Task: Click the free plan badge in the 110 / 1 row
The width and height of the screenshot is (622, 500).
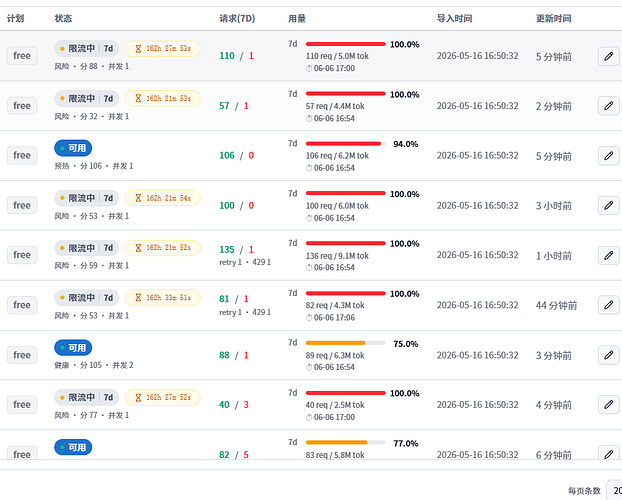Action: 22,56
